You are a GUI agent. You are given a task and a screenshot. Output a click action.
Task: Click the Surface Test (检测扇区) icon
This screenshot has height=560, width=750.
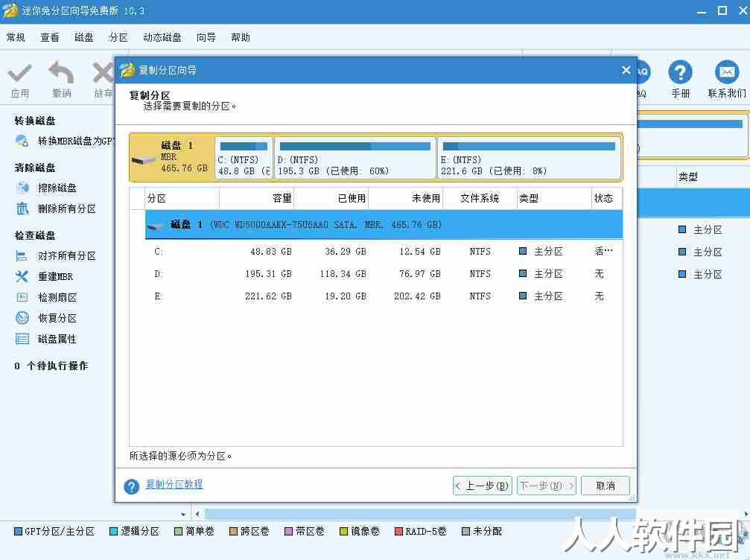point(22,297)
